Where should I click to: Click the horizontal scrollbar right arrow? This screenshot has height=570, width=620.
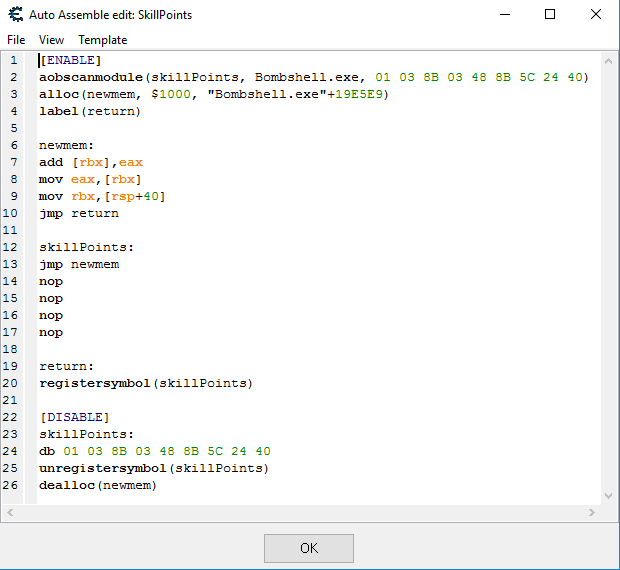click(x=594, y=513)
